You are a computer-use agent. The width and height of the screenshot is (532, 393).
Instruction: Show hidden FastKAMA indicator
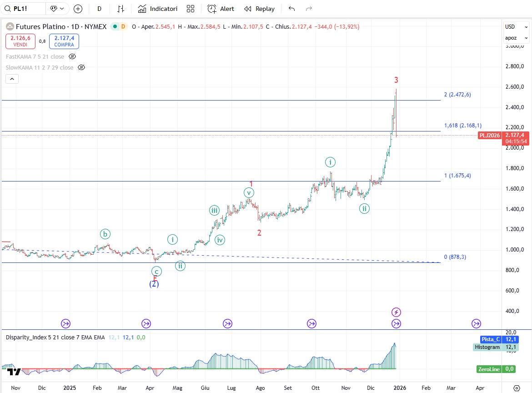72,57
